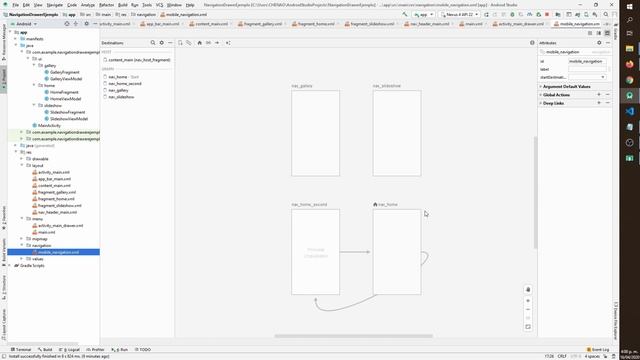Click the warnings info icon above canvas

(532, 43)
